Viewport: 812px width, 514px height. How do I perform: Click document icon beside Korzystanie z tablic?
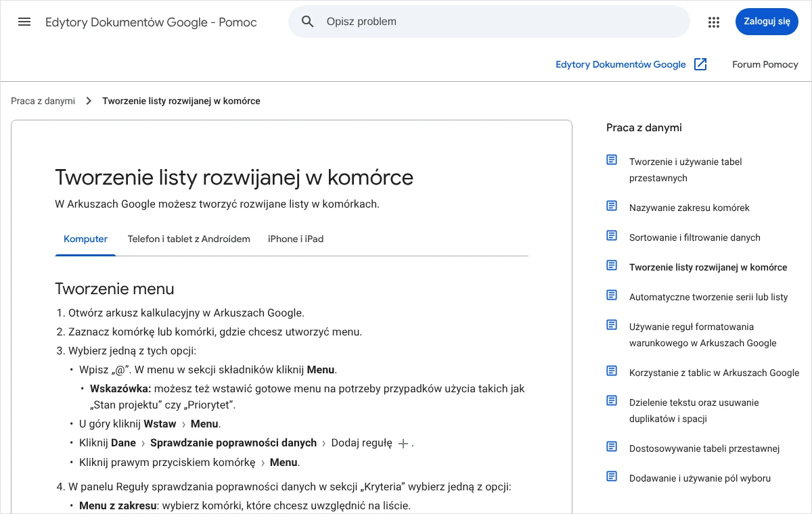(612, 371)
